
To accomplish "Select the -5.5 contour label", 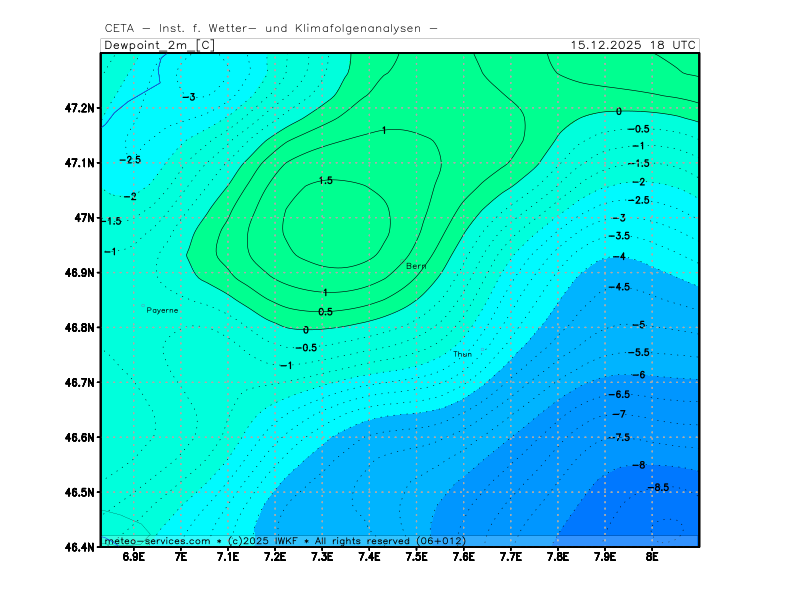I will (x=638, y=352).
